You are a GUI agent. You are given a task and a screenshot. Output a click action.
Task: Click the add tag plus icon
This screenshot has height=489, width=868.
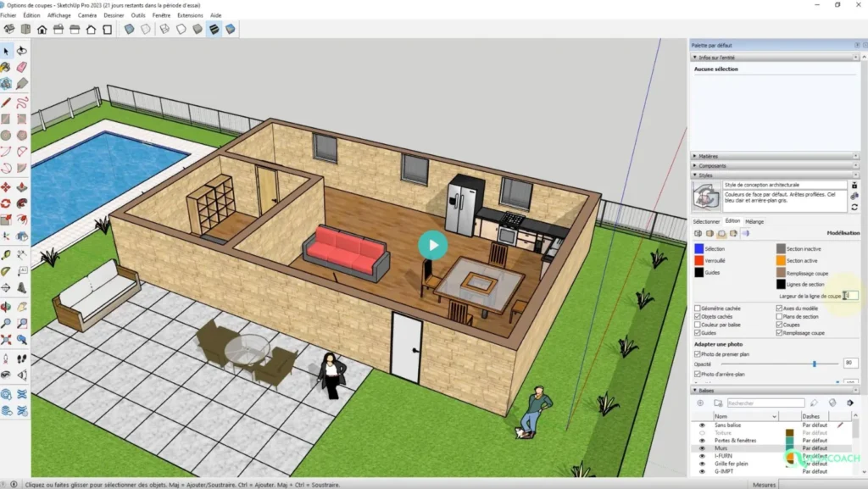pyautogui.click(x=700, y=403)
